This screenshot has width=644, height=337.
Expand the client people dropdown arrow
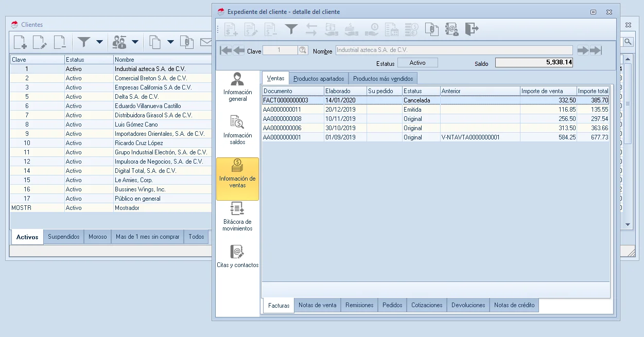click(135, 42)
